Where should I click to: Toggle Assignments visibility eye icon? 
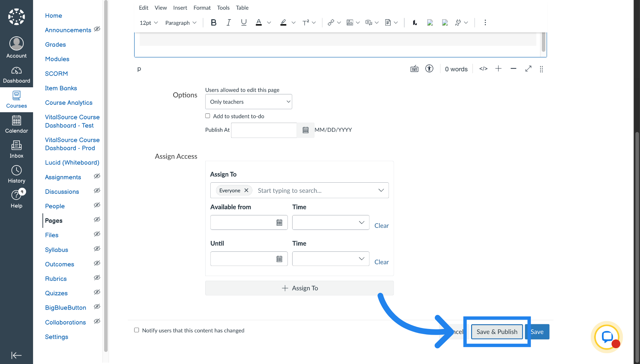[97, 176]
